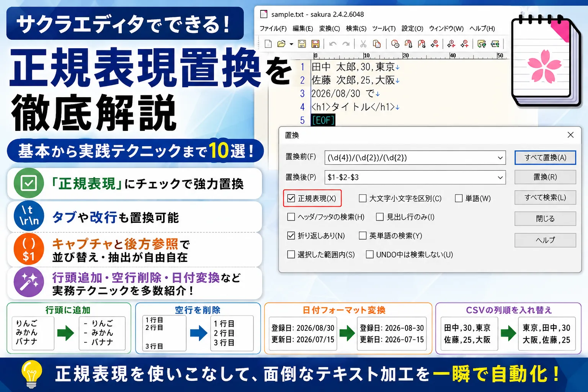Click the first red flag search icon
Image resolution: width=588 pixels, height=392 pixels.
(x=408, y=44)
